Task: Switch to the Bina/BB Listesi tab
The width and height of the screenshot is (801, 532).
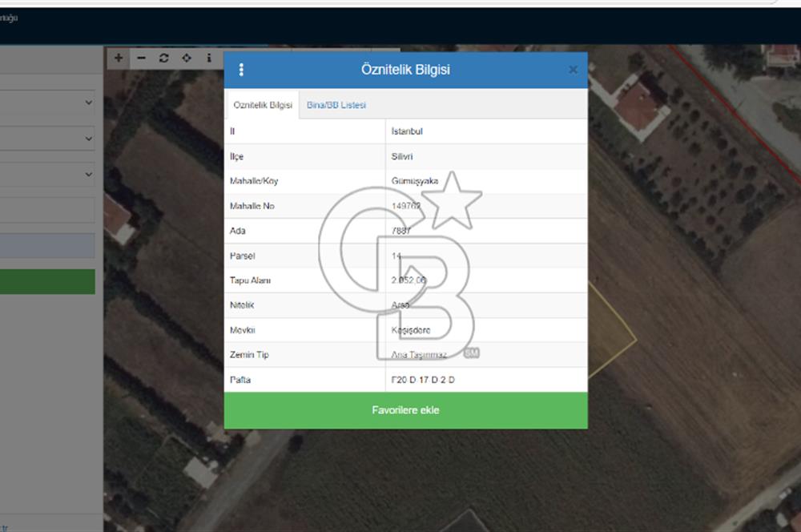Action: (336, 105)
